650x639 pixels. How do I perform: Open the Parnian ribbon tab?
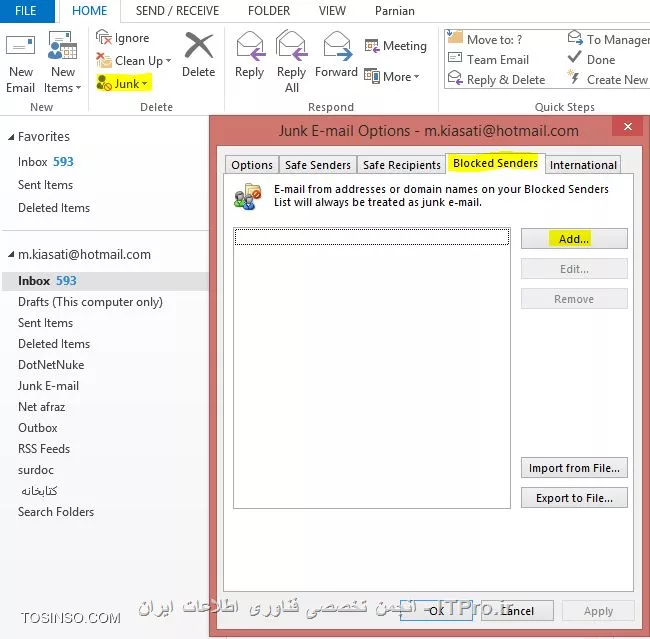[395, 11]
